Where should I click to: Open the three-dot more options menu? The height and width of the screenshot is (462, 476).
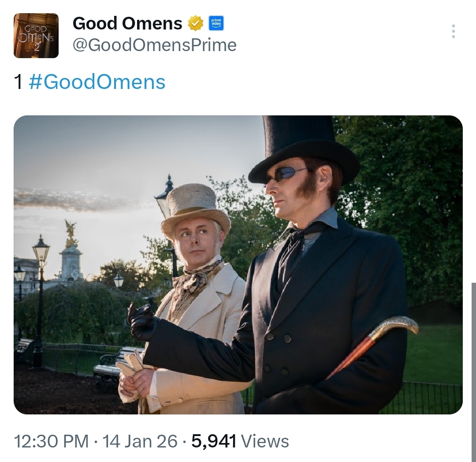[453, 31]
